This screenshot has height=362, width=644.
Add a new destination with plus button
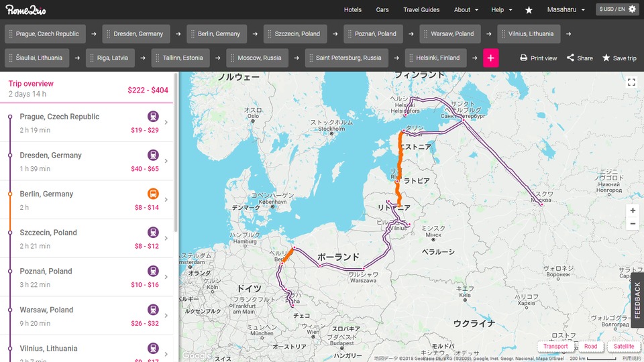click(491, 58)
